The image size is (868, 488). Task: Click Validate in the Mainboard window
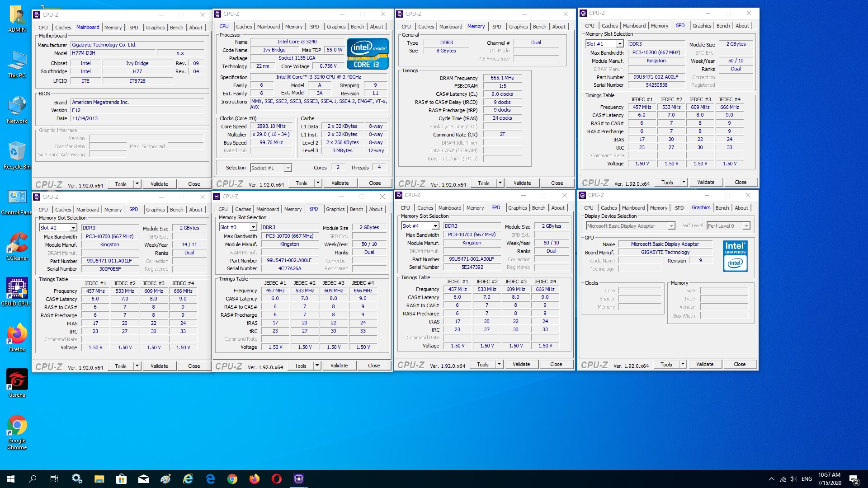click(x=159, y=184)
